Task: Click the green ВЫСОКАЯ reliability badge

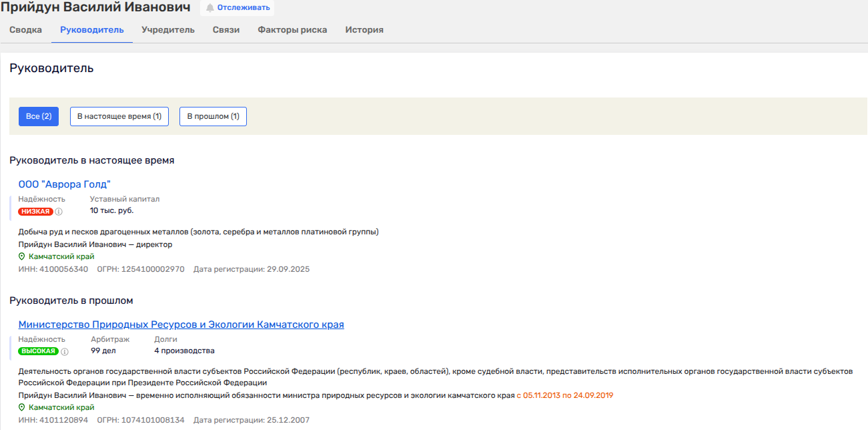Action: [x=38, y=352]
